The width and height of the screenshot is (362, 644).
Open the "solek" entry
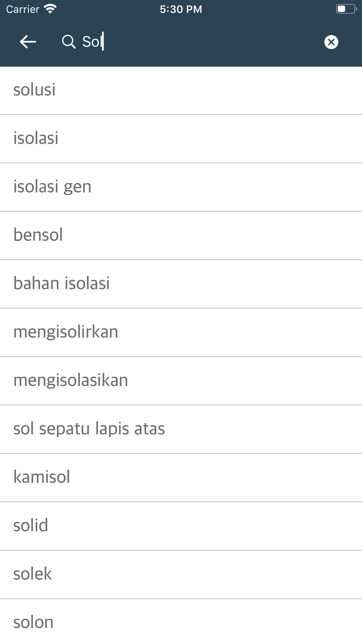click(x=181, y=574)
